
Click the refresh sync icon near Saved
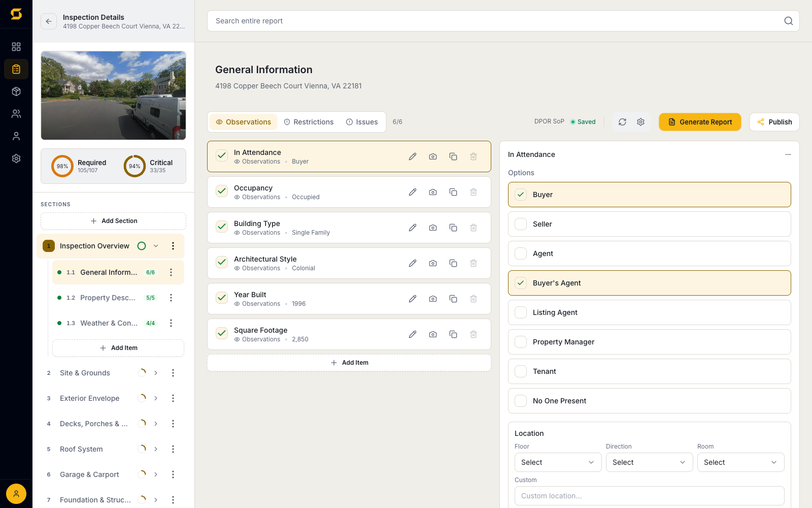[x=622, y=122]
